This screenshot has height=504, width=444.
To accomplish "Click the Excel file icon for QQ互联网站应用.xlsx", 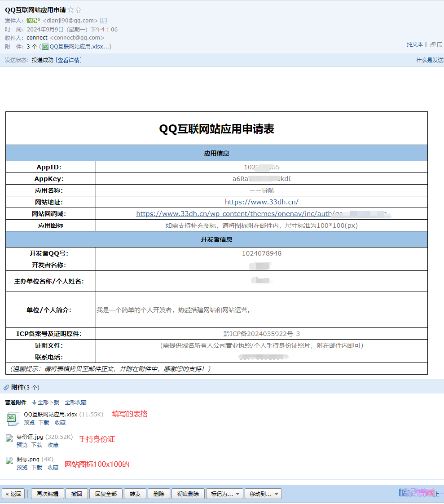I will (13, 419).
